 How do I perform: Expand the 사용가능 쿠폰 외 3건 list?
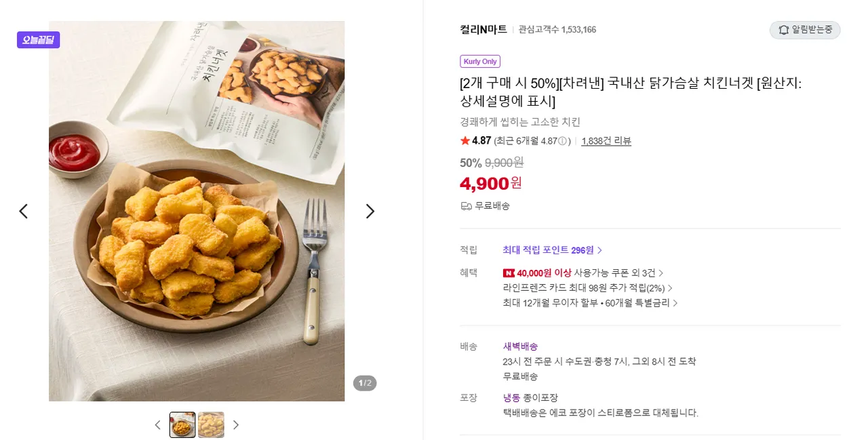click(618, 273)
